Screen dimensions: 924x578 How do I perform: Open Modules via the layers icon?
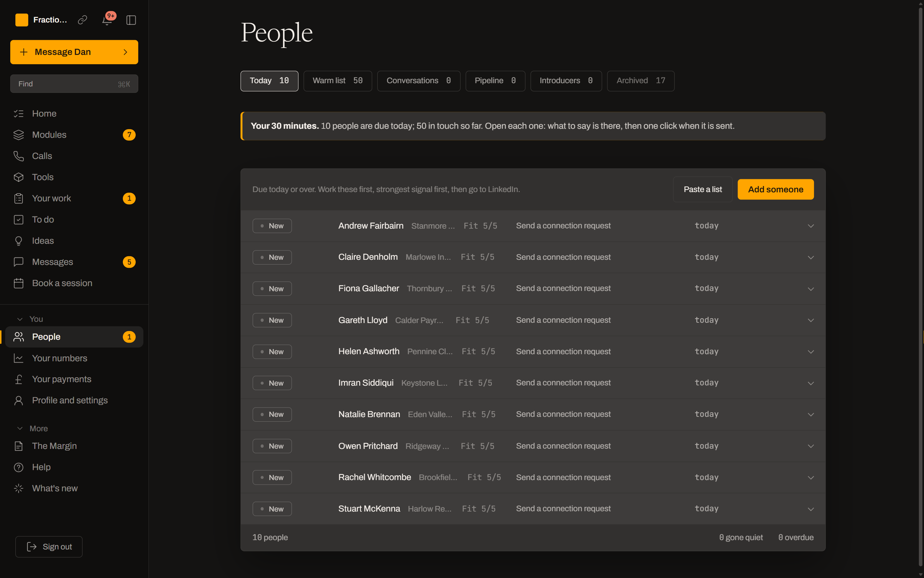tap(19, 135)
